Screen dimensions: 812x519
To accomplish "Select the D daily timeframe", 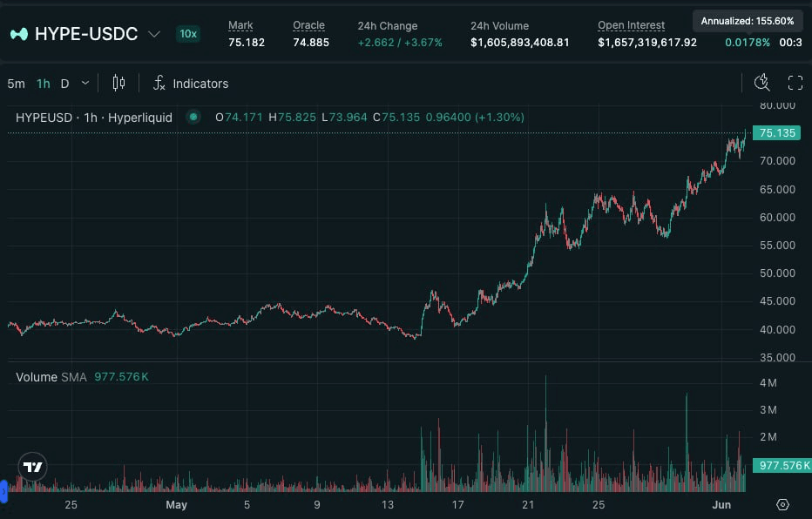I will tap(64, 84).
